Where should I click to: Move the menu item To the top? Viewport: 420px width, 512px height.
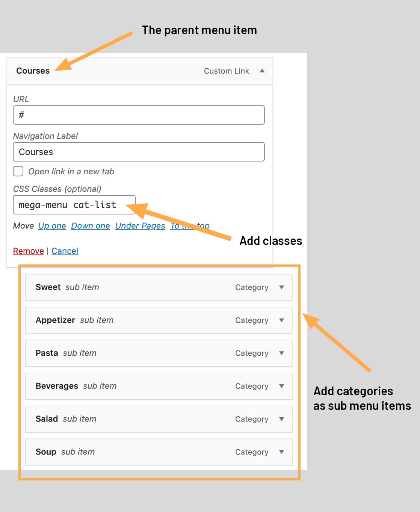(190, 226)
